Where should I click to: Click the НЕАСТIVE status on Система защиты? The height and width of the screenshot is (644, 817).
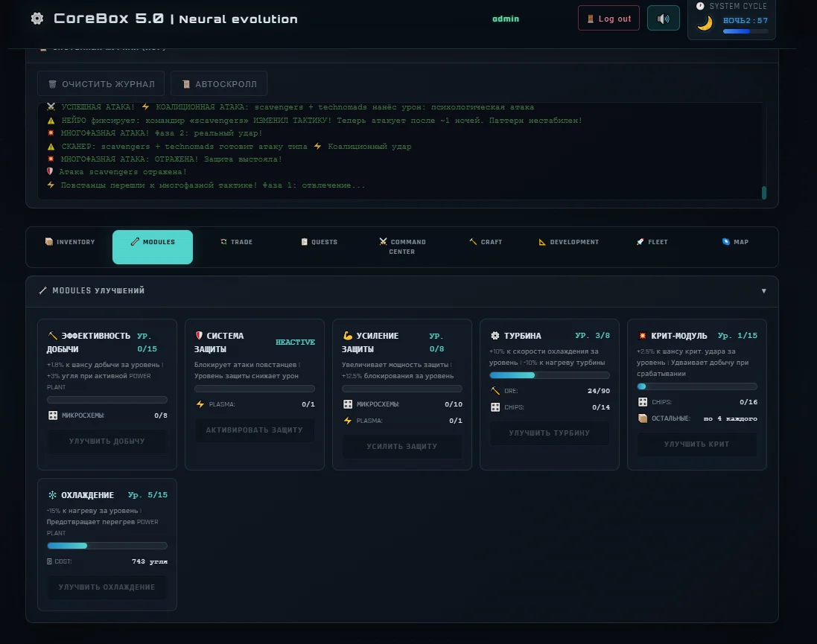click(x=295, y=342)
